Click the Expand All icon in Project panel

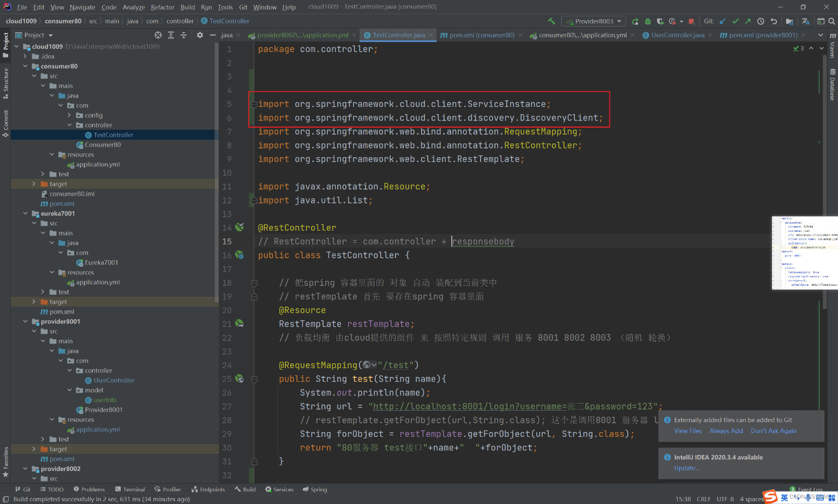(171, 35)
